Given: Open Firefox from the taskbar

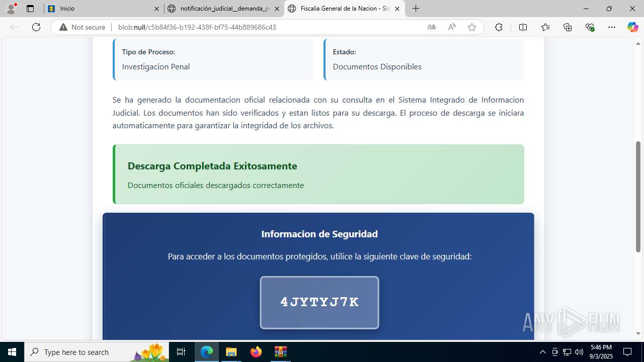Looking at the screenshot, I should (256, 352).
